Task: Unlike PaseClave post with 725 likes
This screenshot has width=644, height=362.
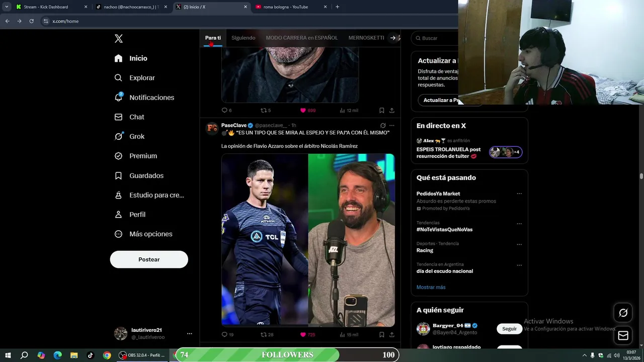Action: click(307, 334)
